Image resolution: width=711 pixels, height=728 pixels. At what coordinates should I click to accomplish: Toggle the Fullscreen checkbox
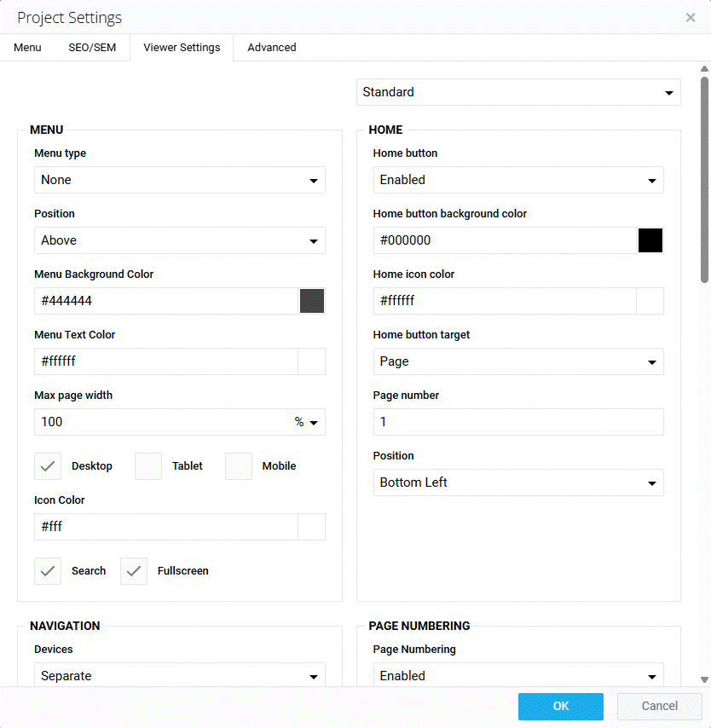(134, 571)
